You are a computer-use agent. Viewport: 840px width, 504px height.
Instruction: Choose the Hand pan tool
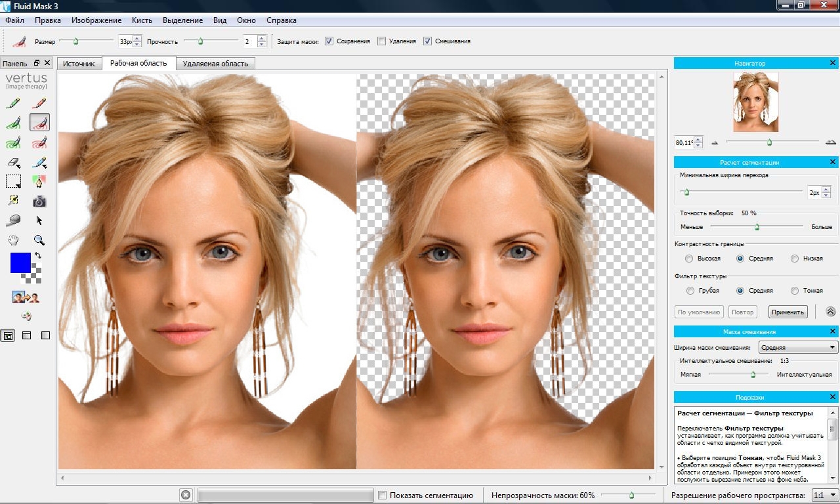point(13,240)
